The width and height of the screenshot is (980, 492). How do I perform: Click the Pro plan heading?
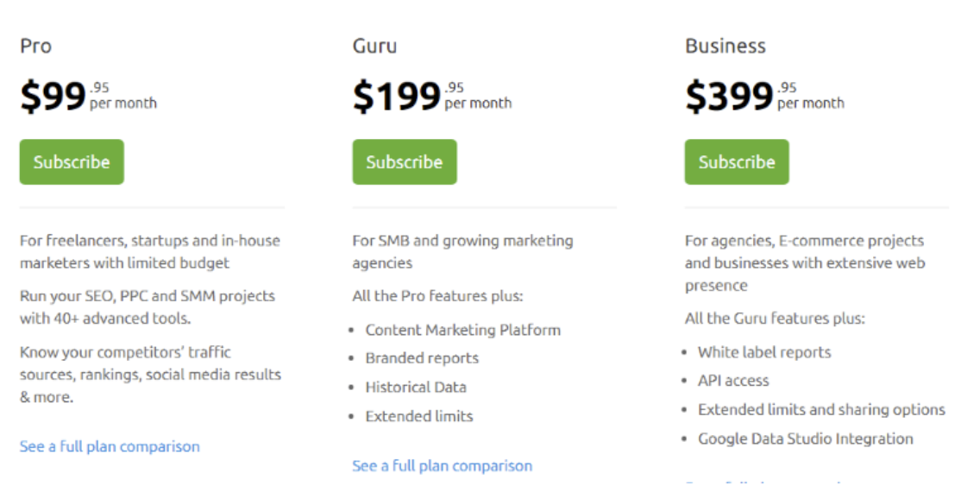35,47
